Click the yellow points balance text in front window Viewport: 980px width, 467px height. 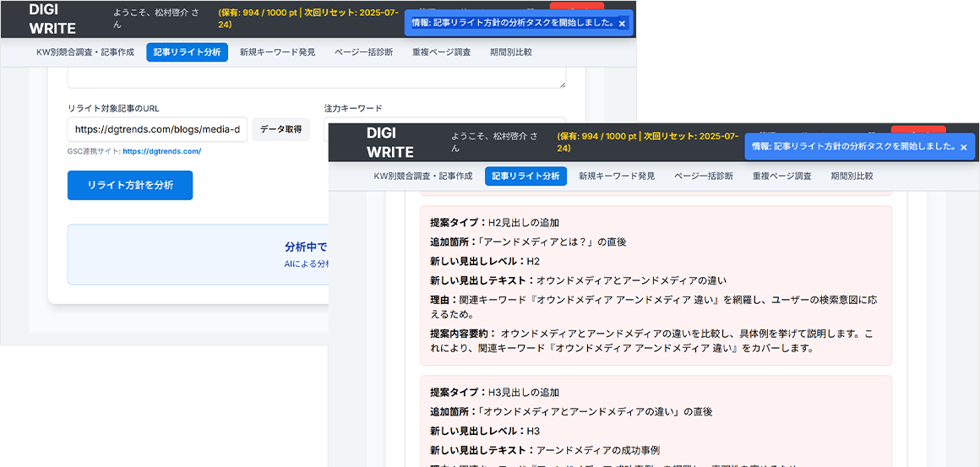(648, 142)
